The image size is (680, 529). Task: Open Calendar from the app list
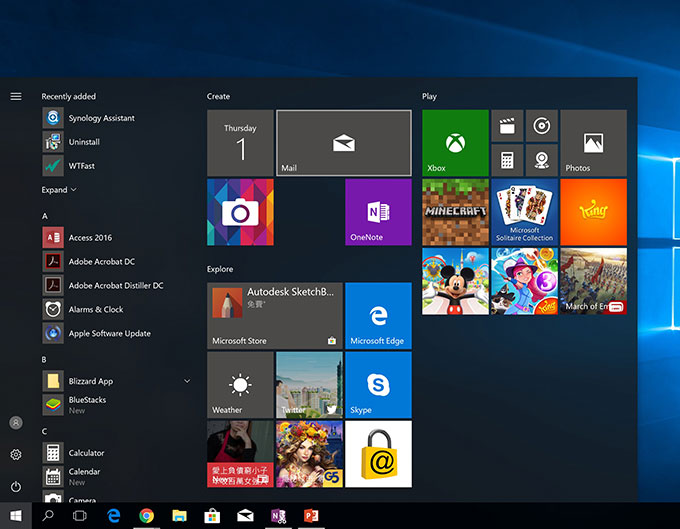116,477
